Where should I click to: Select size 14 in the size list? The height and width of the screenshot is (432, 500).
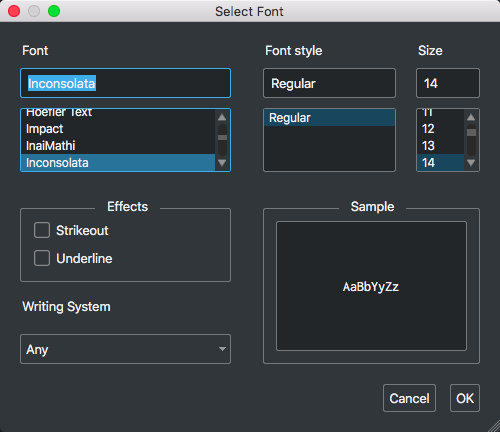tap(440, 163)
